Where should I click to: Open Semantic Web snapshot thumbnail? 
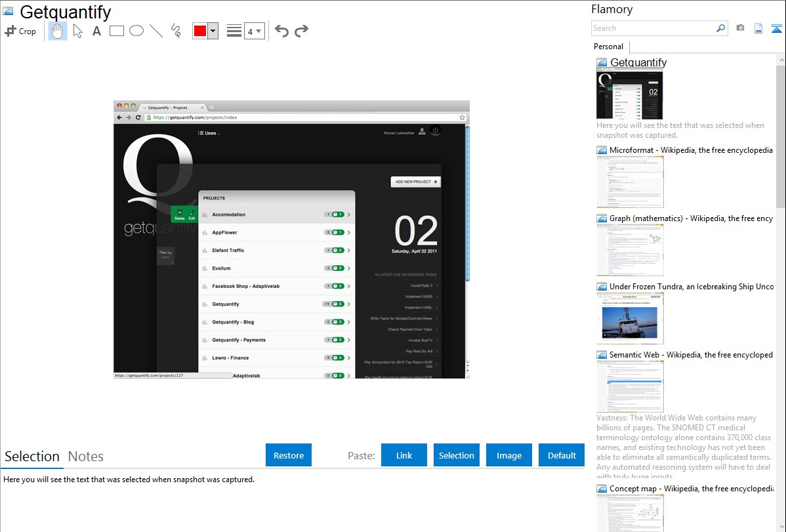click(x=630, y=386)
